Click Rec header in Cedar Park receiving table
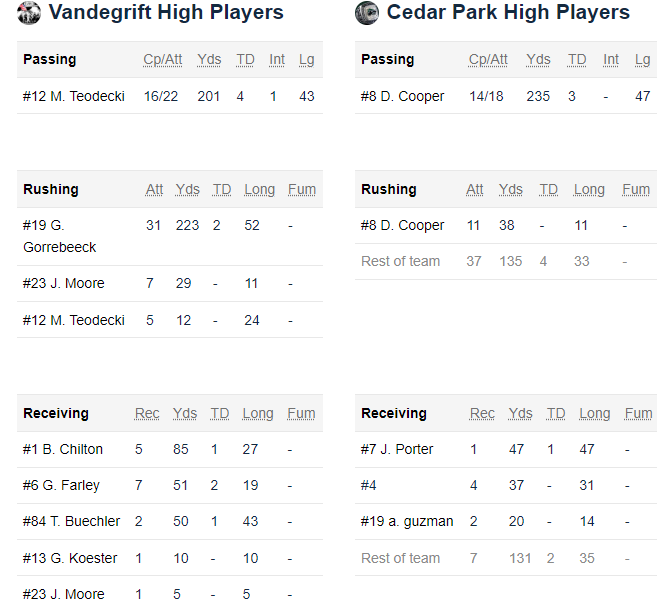 click(482, 414)
